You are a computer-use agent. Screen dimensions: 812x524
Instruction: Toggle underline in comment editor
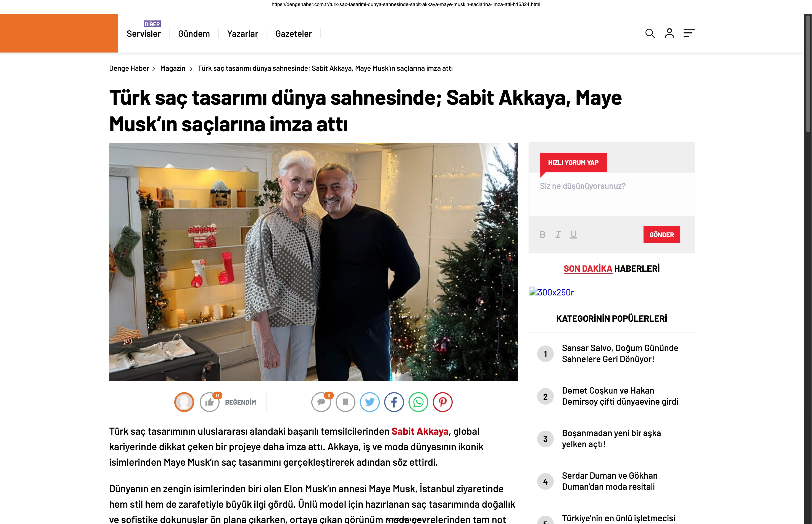pos(574,234)
